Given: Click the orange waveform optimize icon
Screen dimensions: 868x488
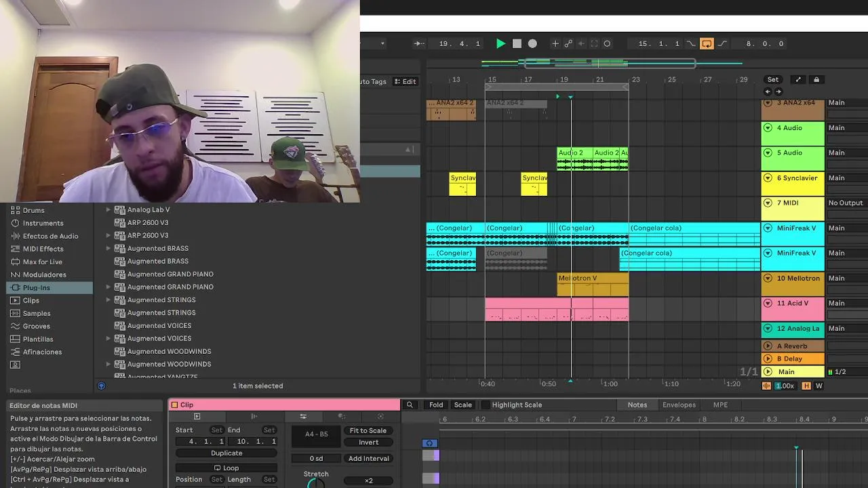Looking at the screenshot, I should (x=767, y=386).
